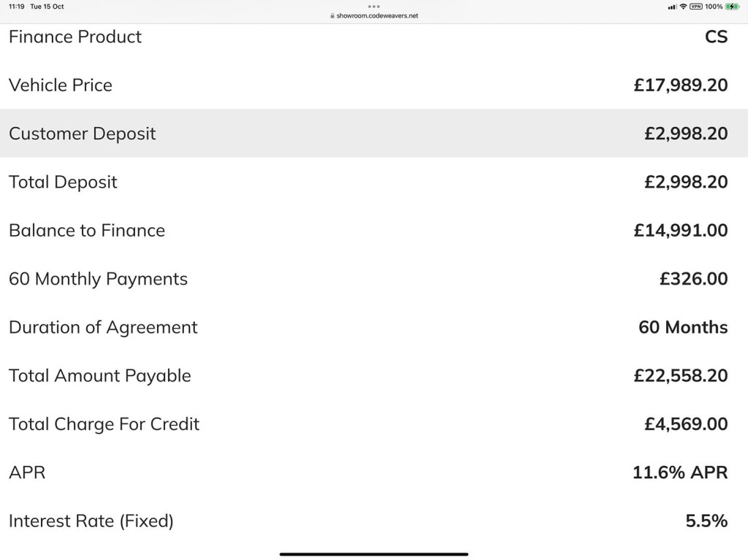748x560 pixels.
Task: Tap the home indicator bar
Action: point(374,554)
